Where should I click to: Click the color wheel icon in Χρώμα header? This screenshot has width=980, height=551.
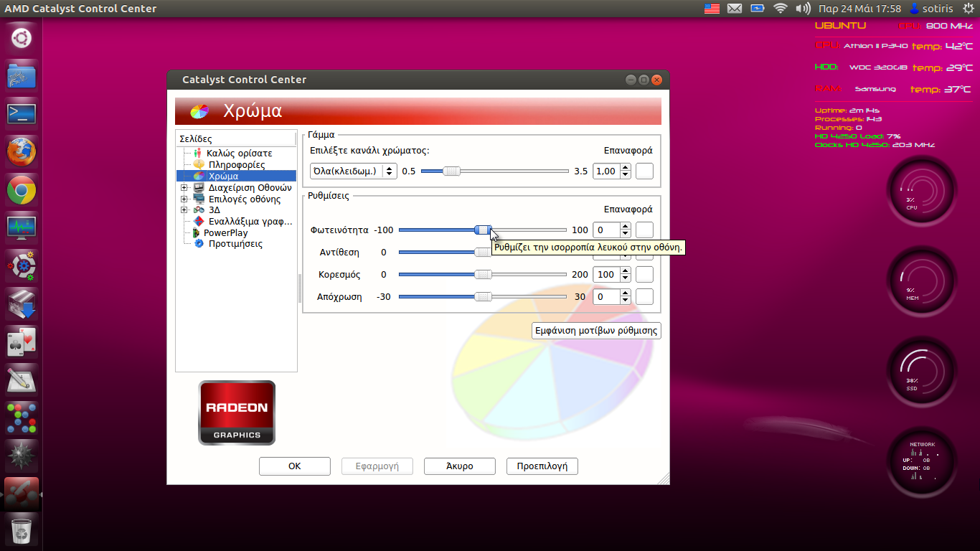199,111
